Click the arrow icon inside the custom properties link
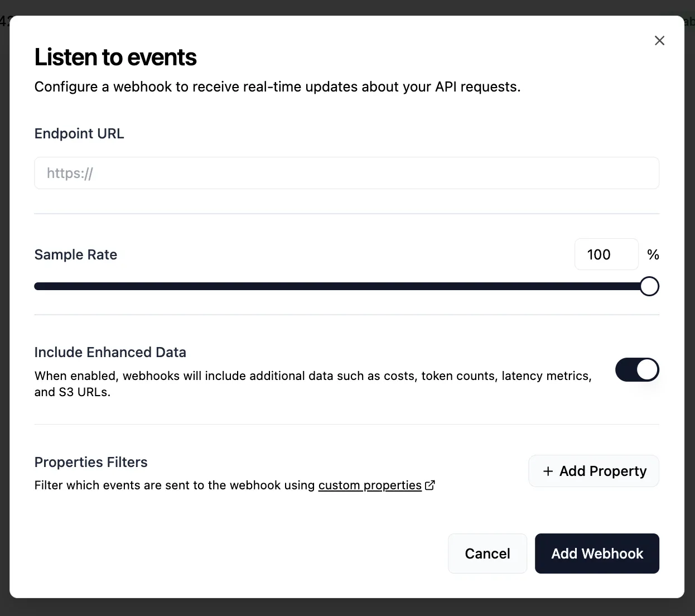Image resolution: width=695 pixels, height=616 pixels. pos(429,485)
